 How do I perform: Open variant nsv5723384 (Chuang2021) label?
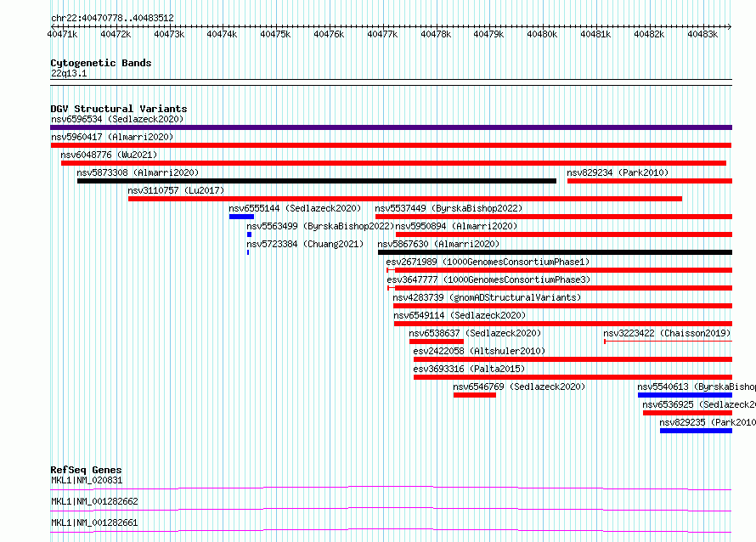click(305, 244)
